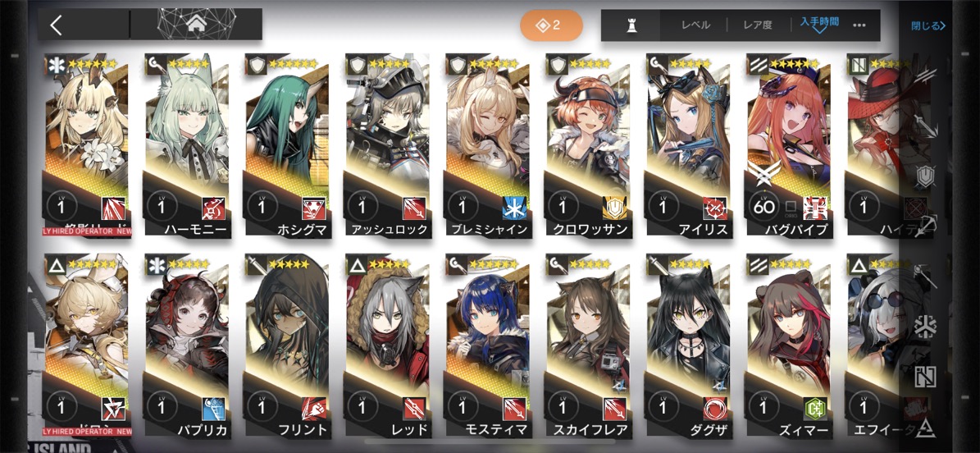Select the Defender shield class filter
The width and height of the screenshot is (980, 453).
pyautogui.click(x=926, y=177)
